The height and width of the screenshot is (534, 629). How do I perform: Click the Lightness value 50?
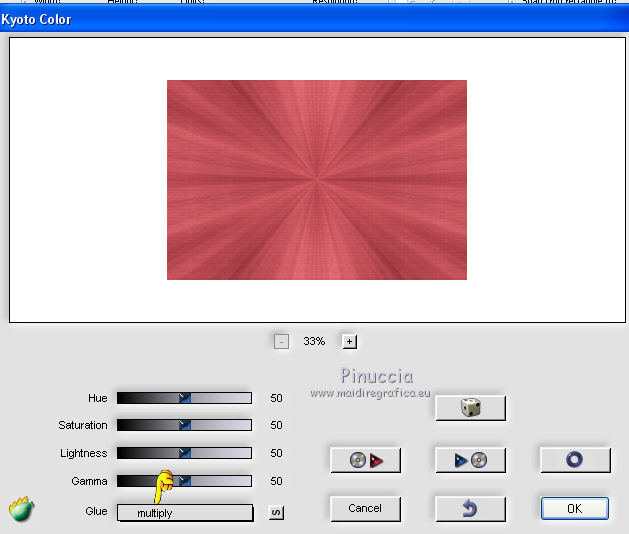click(276, 453)
